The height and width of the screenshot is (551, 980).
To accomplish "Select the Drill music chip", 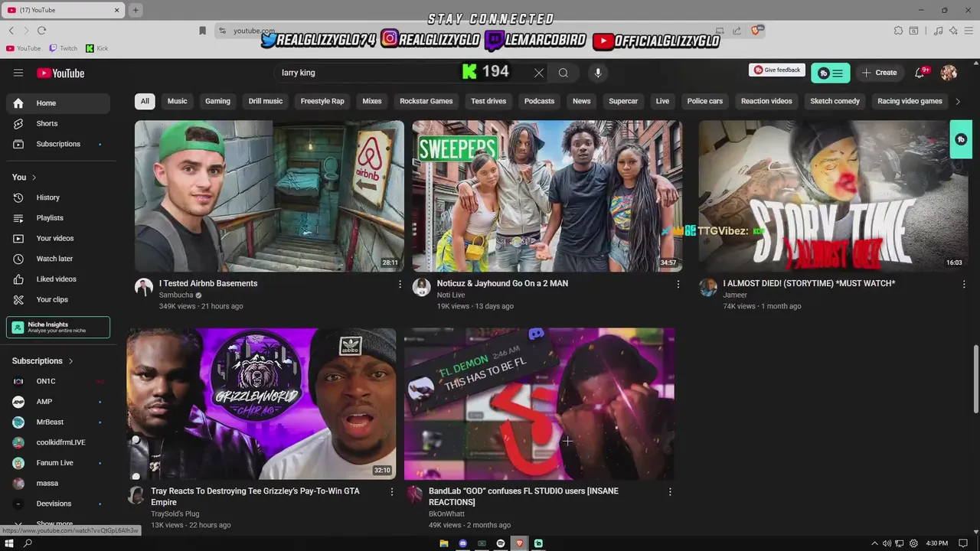I will (x=266, y=101).
